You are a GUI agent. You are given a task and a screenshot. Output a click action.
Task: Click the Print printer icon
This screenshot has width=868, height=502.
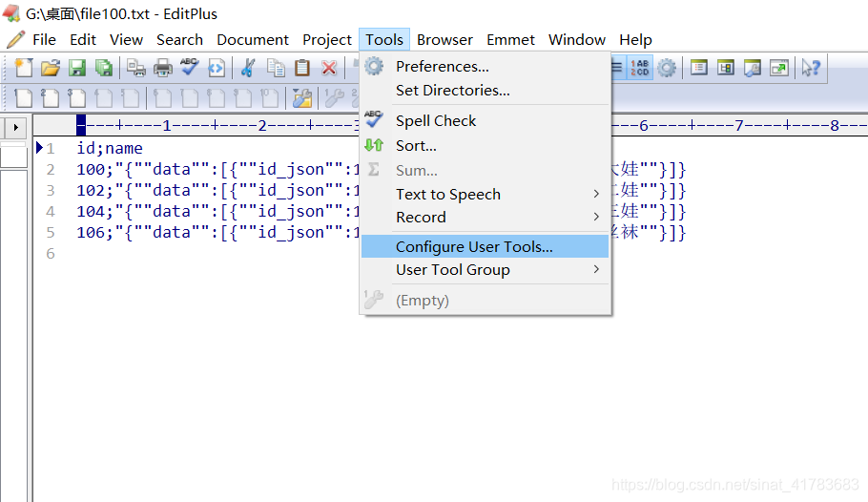163,68
